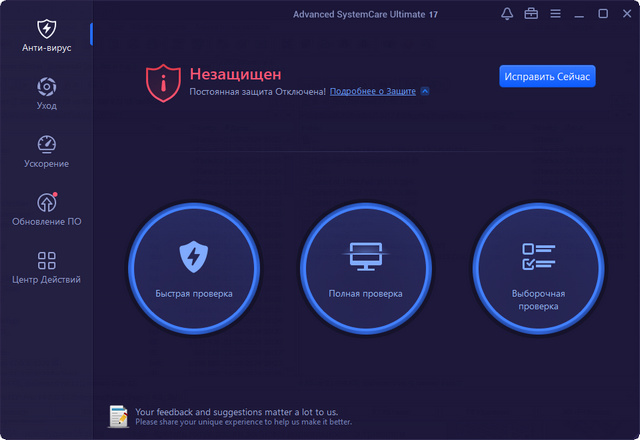Expand the protection details chevron
Viewport: 640px width, 440px height.
(425, 91)
